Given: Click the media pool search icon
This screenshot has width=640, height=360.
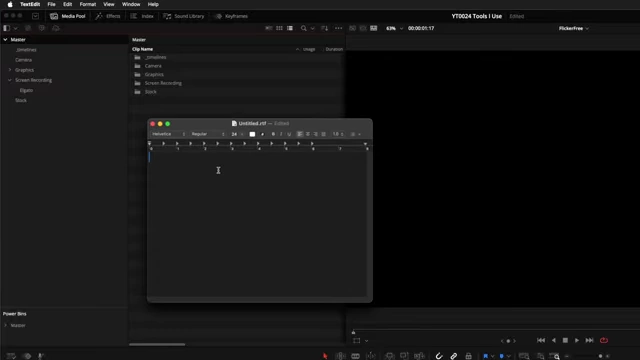Looking at the screenshot, I should point(304,28).
